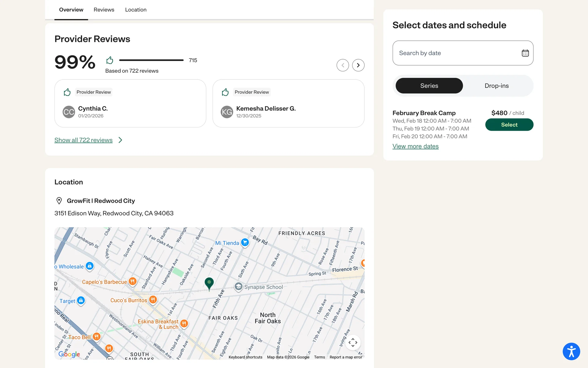This screenshot has width=588, height=368.
Task: Click Capelo's Barbecue restaurant marker
Action: (x=132, y=282)
